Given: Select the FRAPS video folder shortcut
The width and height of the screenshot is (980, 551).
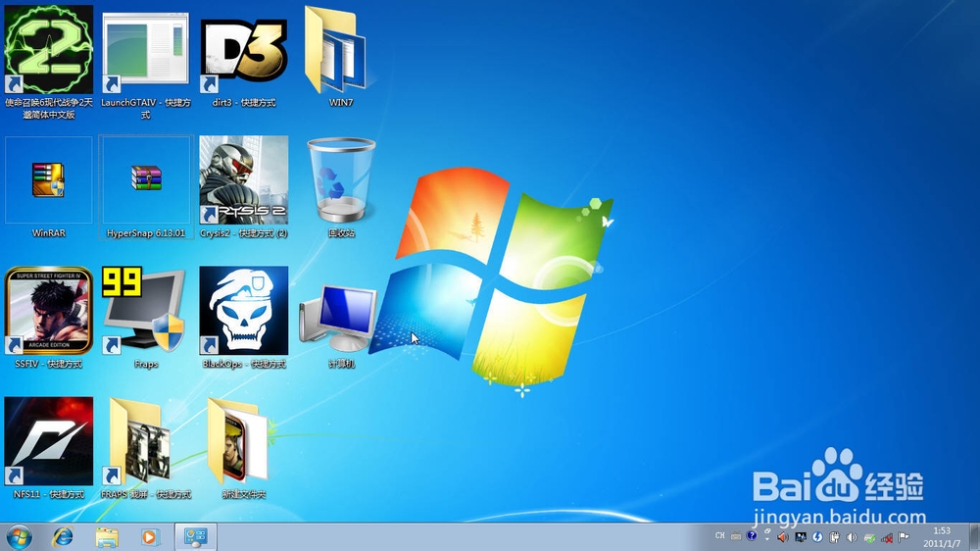Looking at the screenshot, I should point(139,441).
